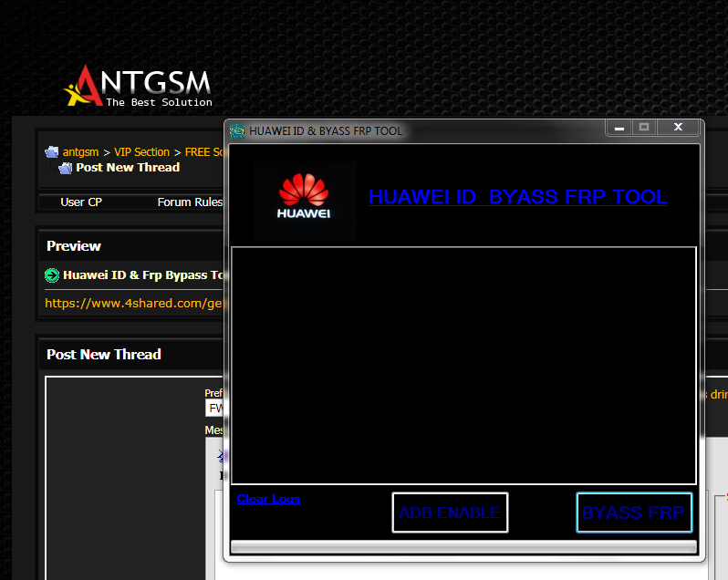Open the HUAWEI ID BYASS FRP TOOL link
This screenshot has height=580, width=728.
(517, 197)
